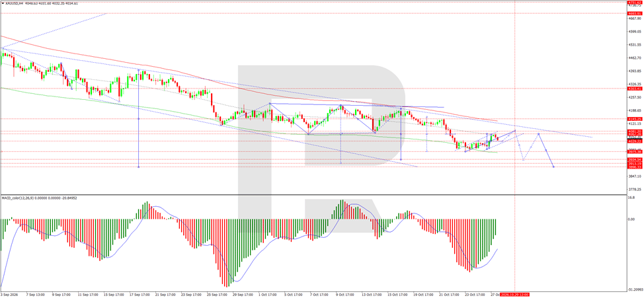Select the 4693.91 red price level label
The image size is (644, 298).
[635, 13]
